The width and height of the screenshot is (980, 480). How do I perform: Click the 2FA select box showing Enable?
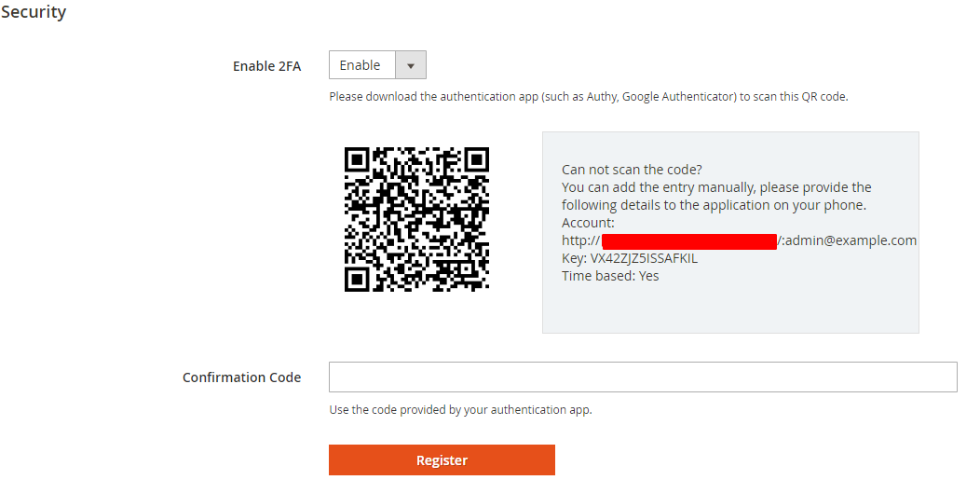coord(363,65)
